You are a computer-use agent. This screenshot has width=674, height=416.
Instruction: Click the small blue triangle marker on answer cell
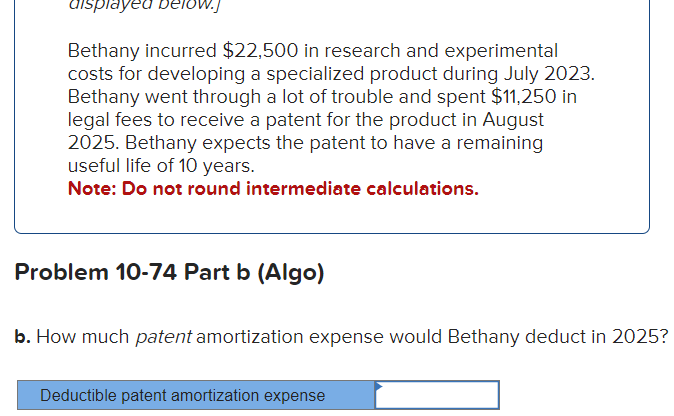pos(379,385)
